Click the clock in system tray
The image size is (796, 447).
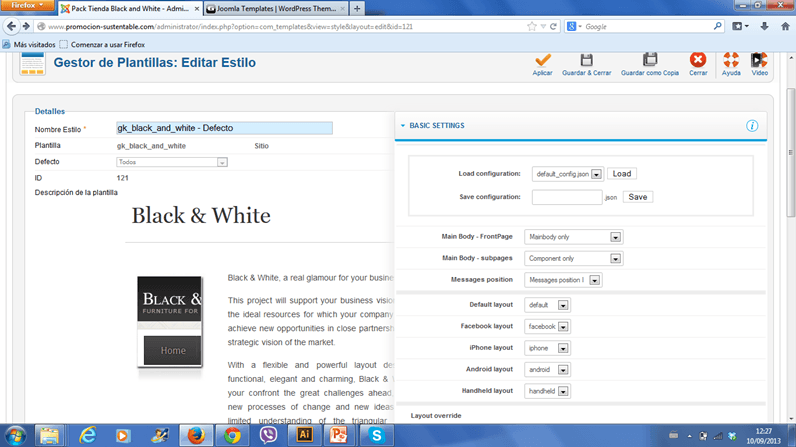click(764, 436)
